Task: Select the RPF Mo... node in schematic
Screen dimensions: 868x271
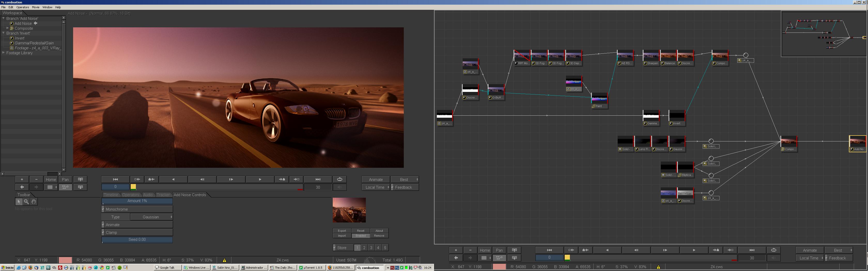Action: coord(522,58)
